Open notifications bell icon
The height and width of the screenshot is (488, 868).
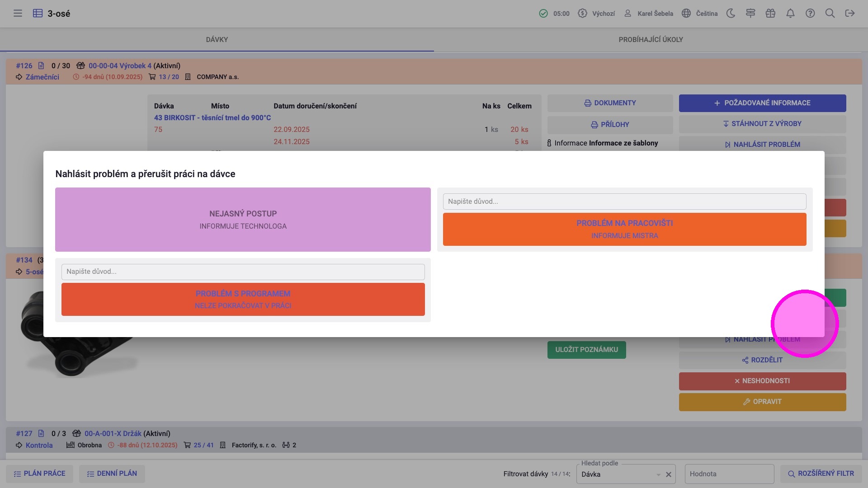790,14
